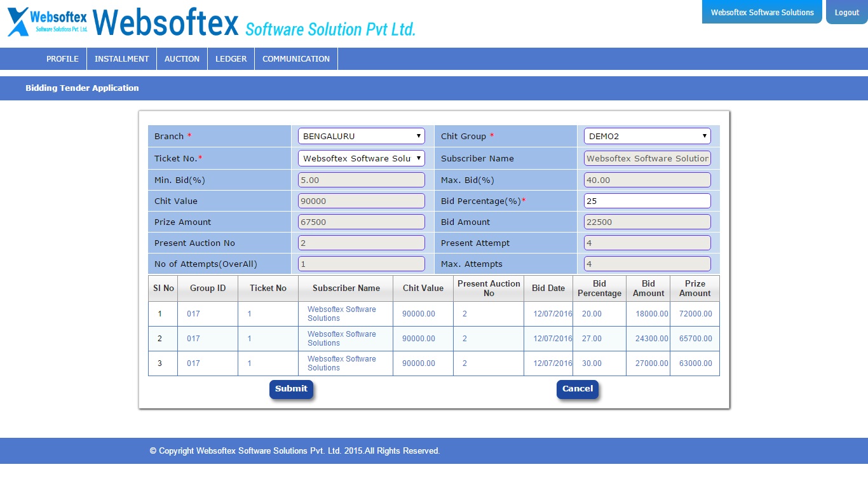The image size is (868, 488).
Task: Focus the Bid Percentage(%) input
Action: point(648,201)
